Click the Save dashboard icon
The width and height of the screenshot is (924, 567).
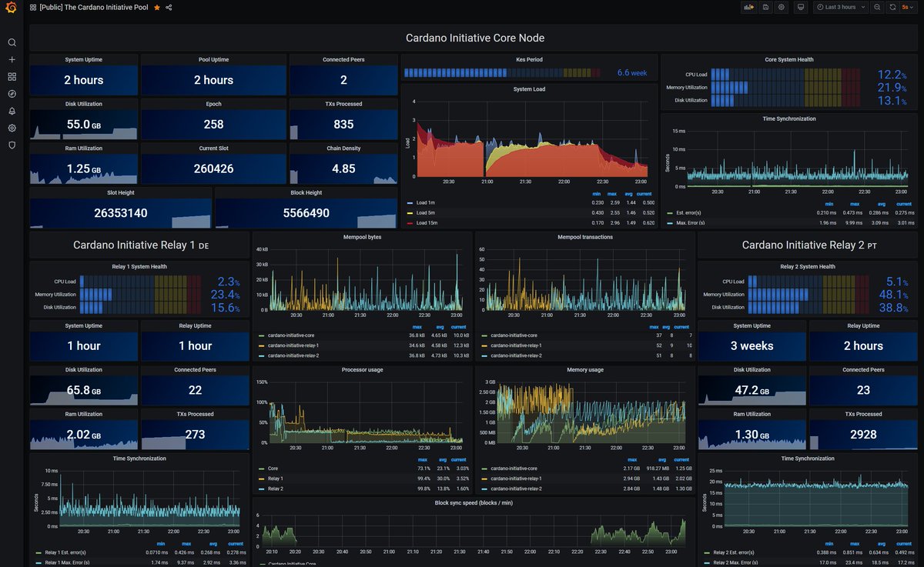(x=765, y=7)
